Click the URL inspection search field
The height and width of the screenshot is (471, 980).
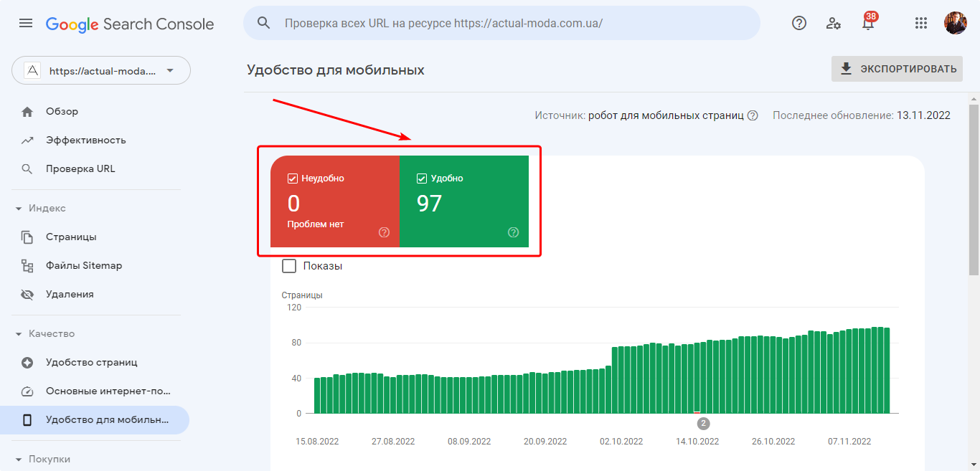pyautogui.click(x=501, y=23)
